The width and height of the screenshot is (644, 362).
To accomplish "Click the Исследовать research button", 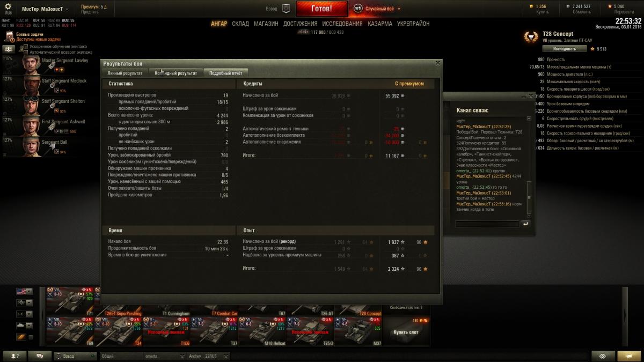I will 564,49.
